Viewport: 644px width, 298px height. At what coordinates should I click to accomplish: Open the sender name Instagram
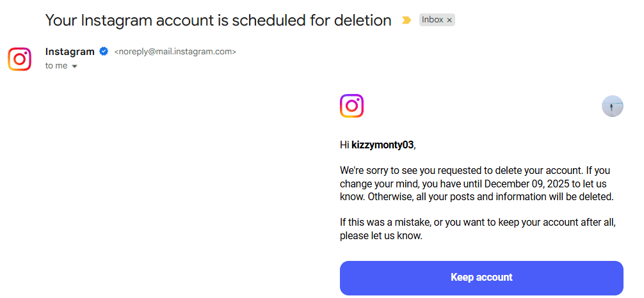pyautogui.click(x=70, y=52)
